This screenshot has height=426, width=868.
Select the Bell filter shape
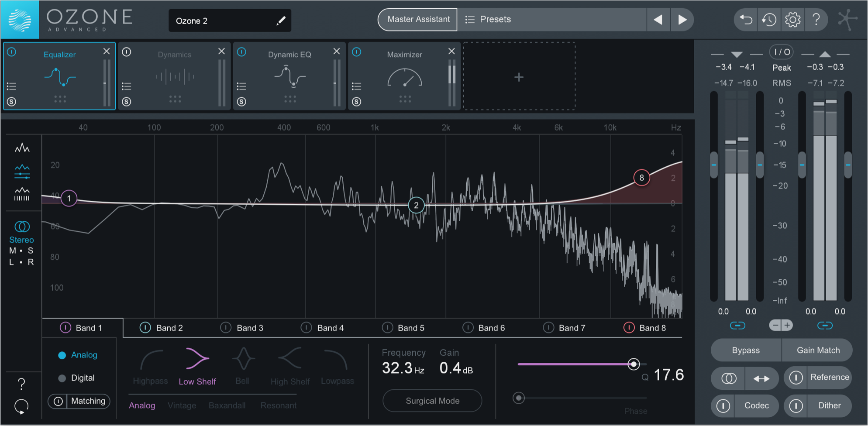[x=243, y=366]
